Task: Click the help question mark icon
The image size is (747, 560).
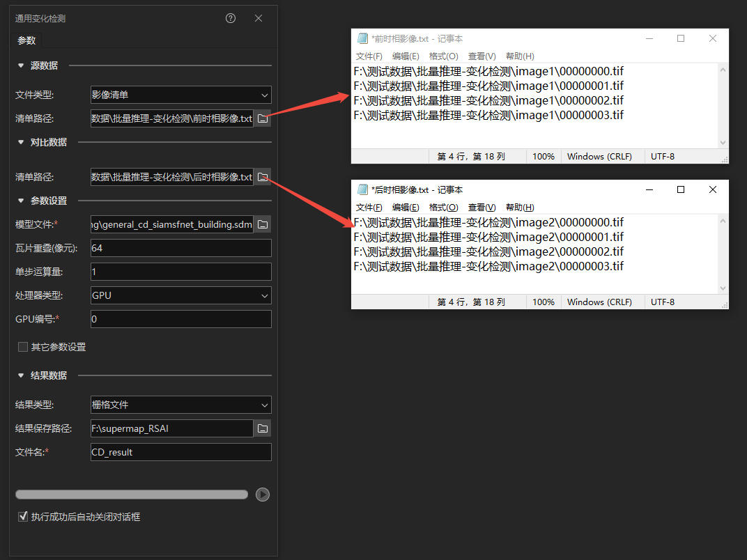Action: [231, 18]
